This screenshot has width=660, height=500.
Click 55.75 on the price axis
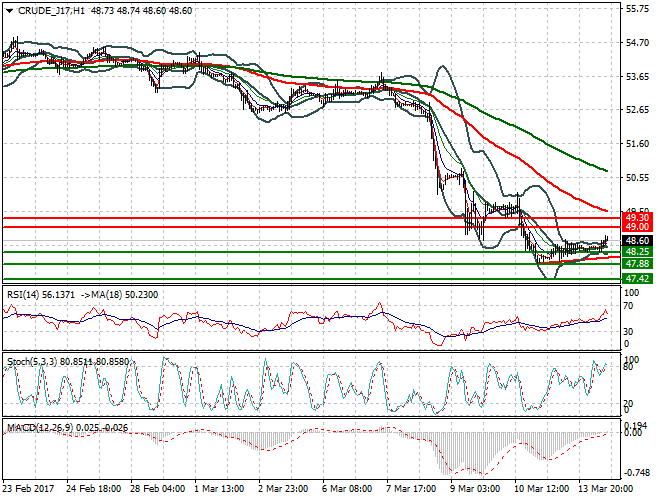637,9
